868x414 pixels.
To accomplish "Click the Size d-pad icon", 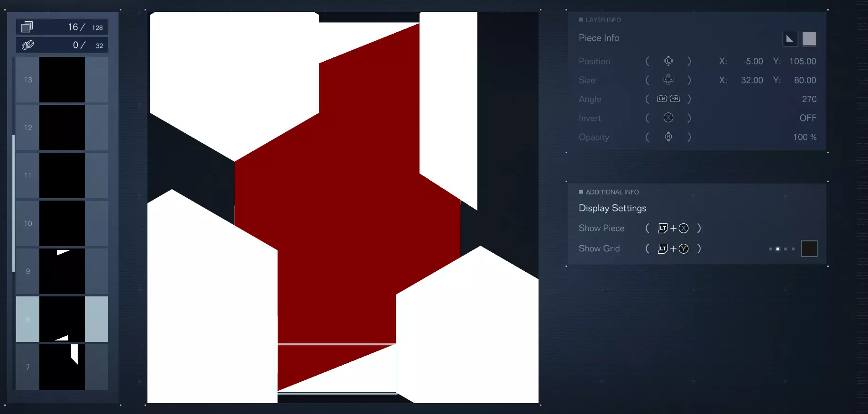I will pyautogui.click(x=668, y=80).
